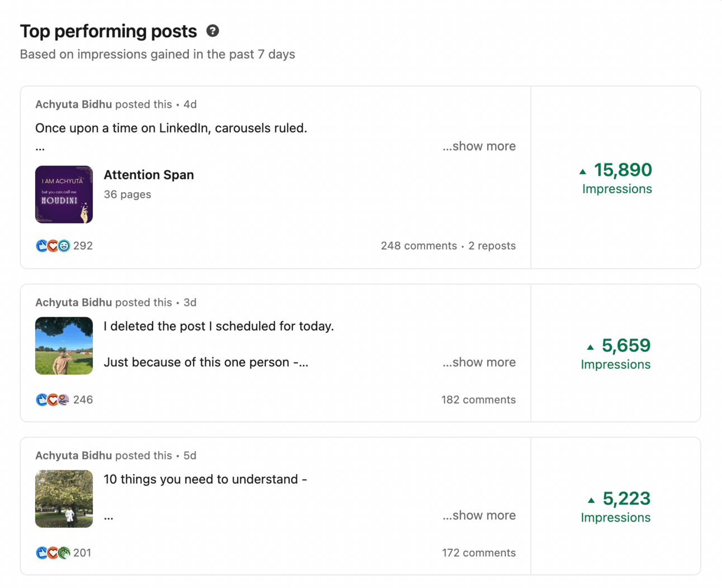Screen dimensions: 722x588
Task: Open the Attention Span document thumbnail
Action: coord(64,194)
